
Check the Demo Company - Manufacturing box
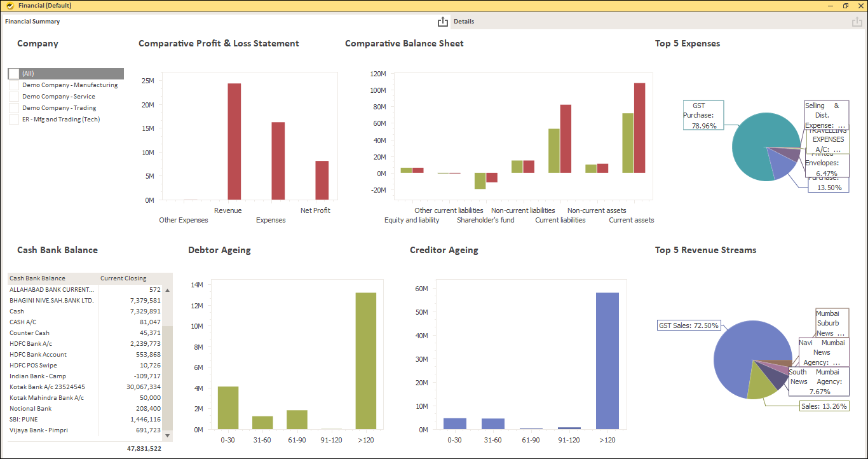(14, 85)
